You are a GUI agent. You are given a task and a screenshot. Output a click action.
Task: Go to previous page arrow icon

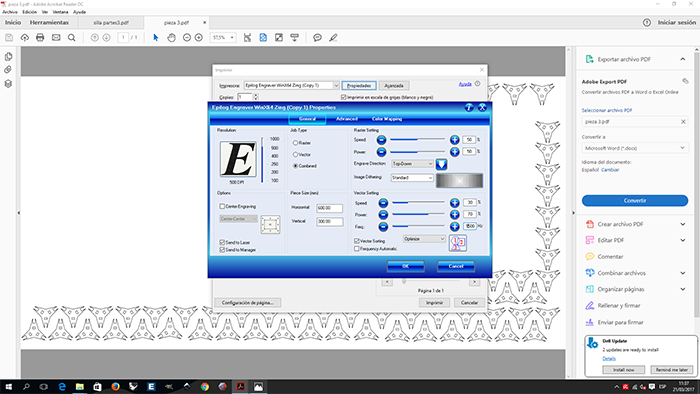95,38
